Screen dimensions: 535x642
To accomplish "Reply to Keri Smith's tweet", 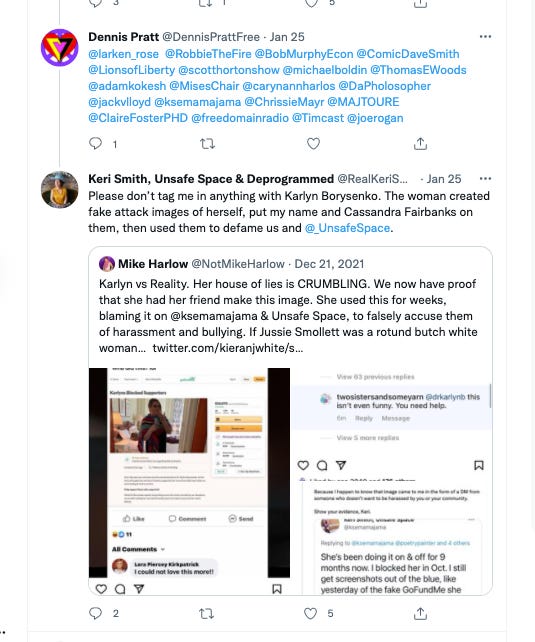I will 95,613.
